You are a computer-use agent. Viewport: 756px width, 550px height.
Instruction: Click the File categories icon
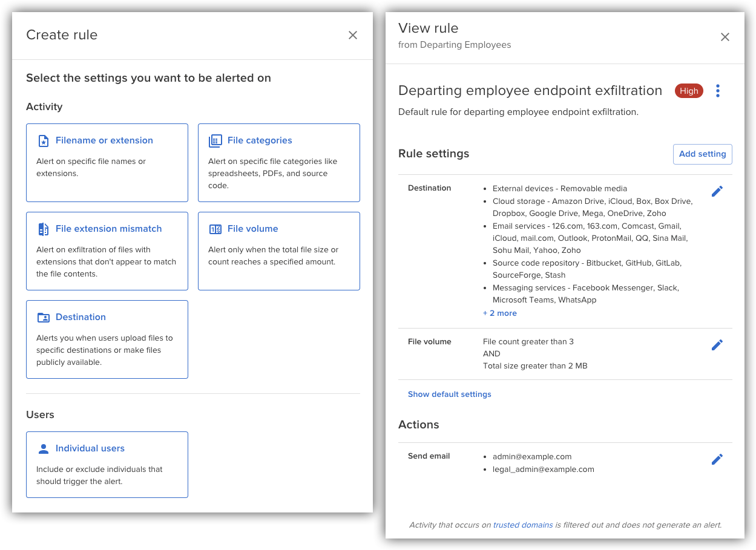[x=215, y=140]
